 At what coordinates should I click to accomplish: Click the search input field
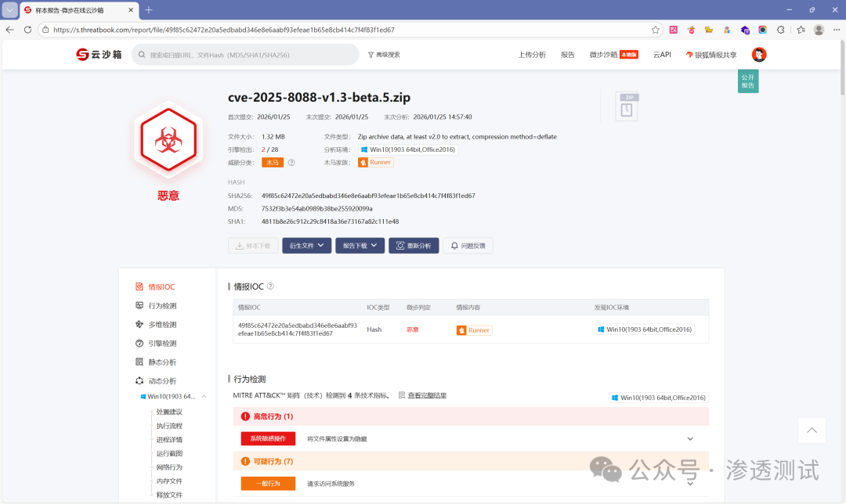click(x=235, y=55)
